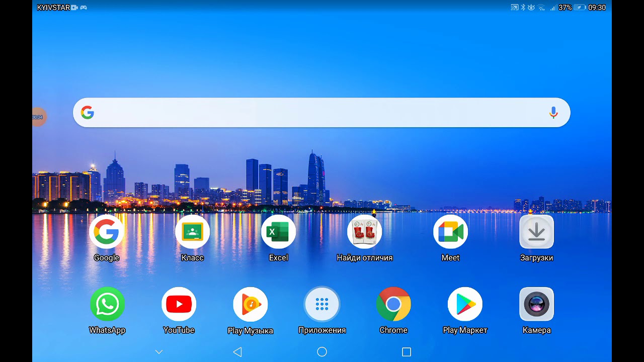Start voice search with microphone icon
The width and height of the screenshot is (644, 362).
pos(553,113)
